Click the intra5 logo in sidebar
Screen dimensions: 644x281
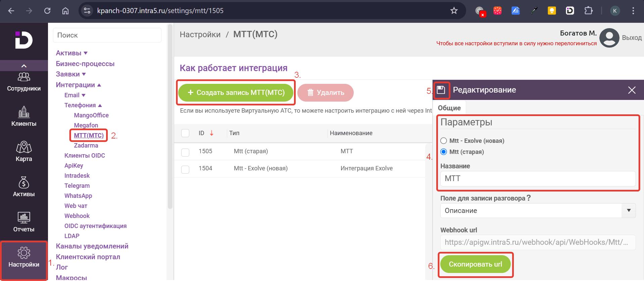(24, 40)
